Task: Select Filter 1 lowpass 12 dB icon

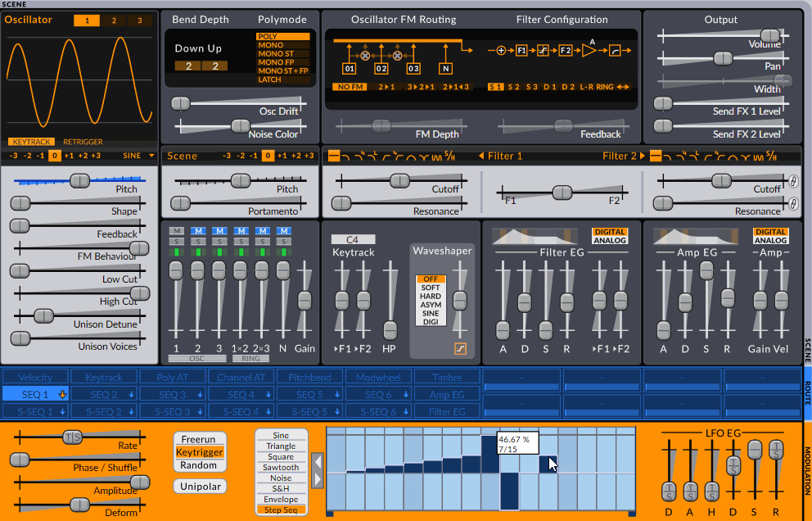Action: click(x=346, y=156)
